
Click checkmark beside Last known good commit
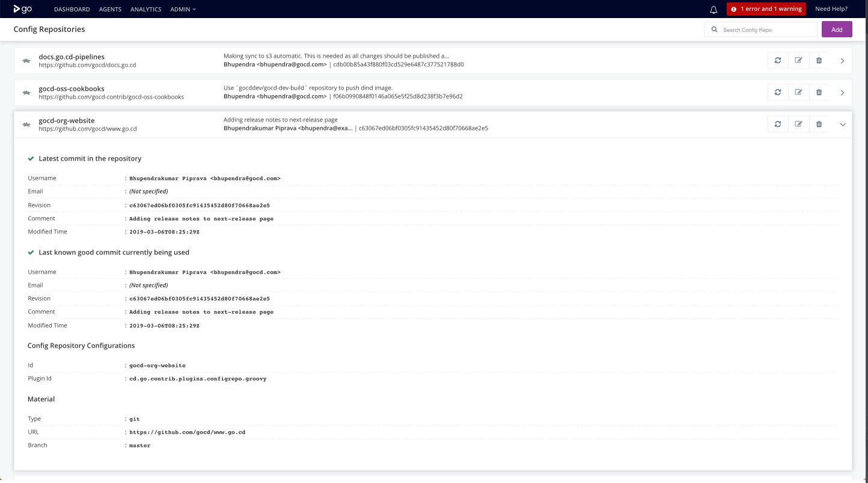click(x=31, y=253)
